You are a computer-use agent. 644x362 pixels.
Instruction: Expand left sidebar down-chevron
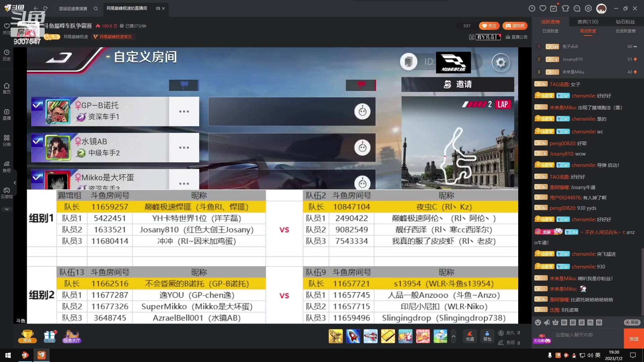pos(7,209)
